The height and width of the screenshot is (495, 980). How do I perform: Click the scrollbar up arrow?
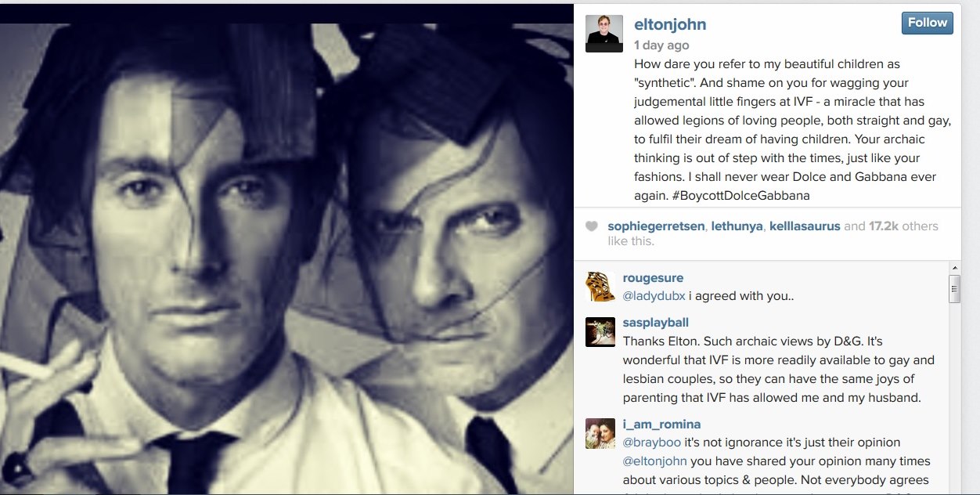tap(954, 267)
